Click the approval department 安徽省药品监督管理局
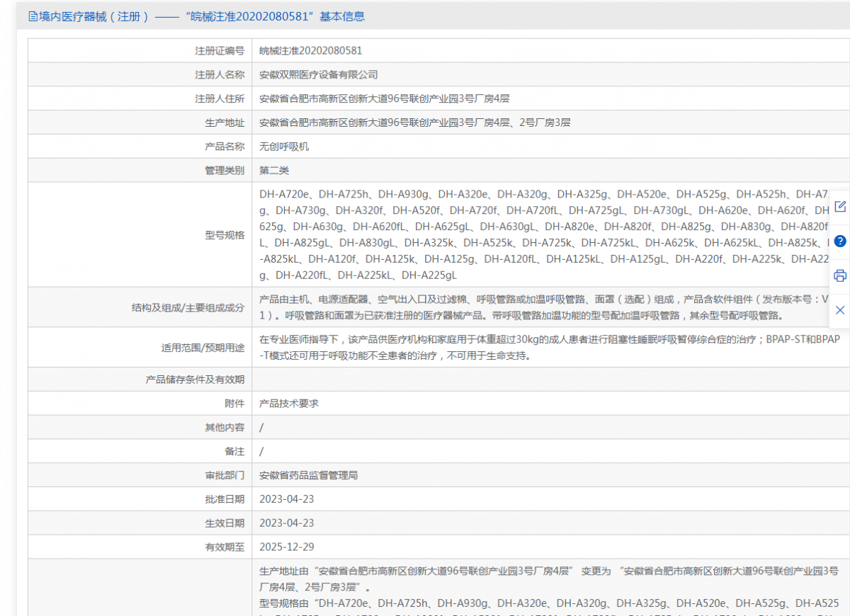850x616 pixels. [x=309, y=476]
